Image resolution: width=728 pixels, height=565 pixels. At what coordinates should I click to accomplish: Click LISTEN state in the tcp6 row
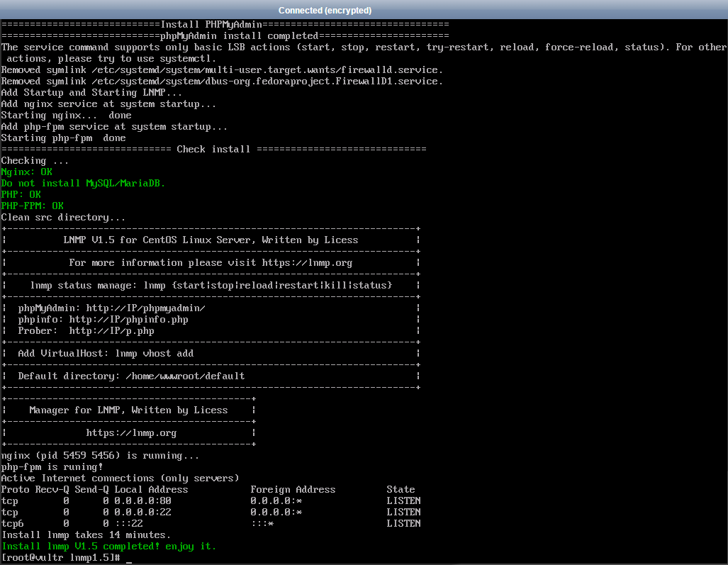[x=403, y=524]
